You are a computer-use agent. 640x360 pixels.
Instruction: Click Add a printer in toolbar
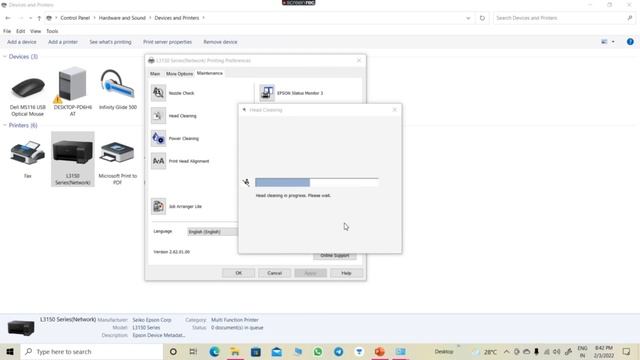coord(63,42)
